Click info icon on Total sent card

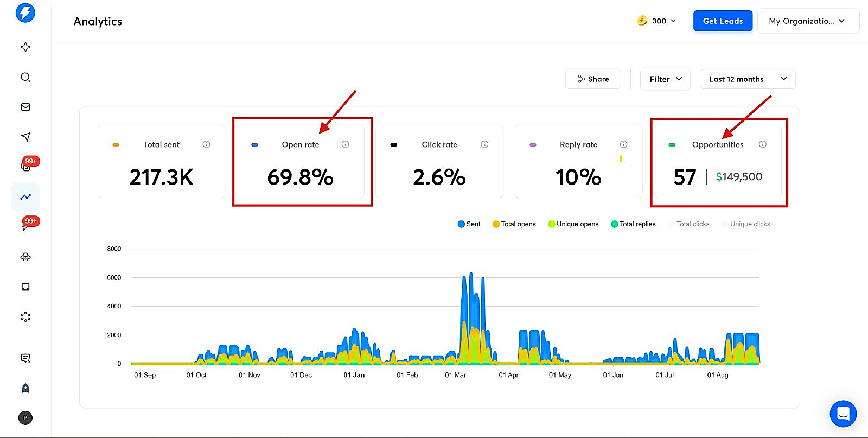[206, 144]
